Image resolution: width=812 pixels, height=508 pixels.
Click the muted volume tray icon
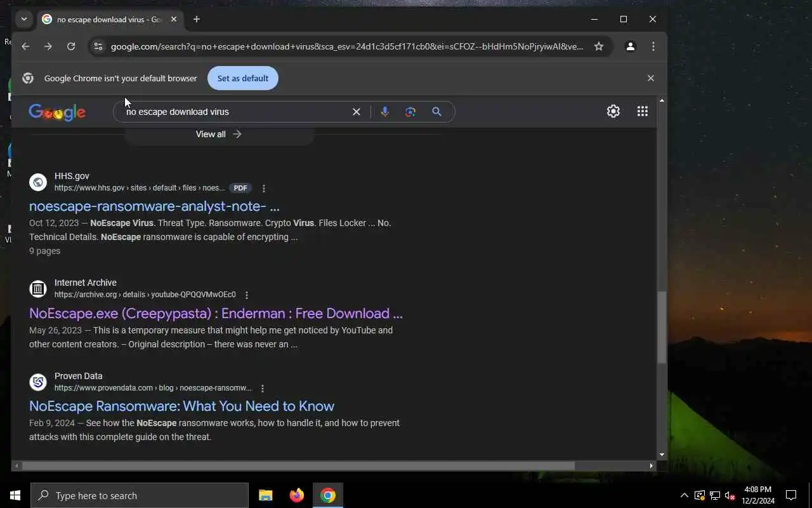[x=730, y=495]
